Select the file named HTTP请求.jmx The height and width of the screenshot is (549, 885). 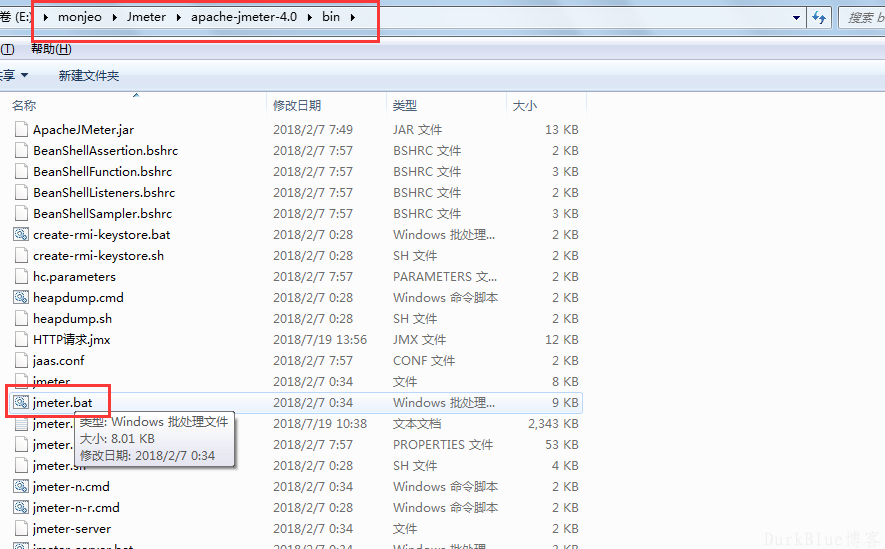[x=72, y=340]
